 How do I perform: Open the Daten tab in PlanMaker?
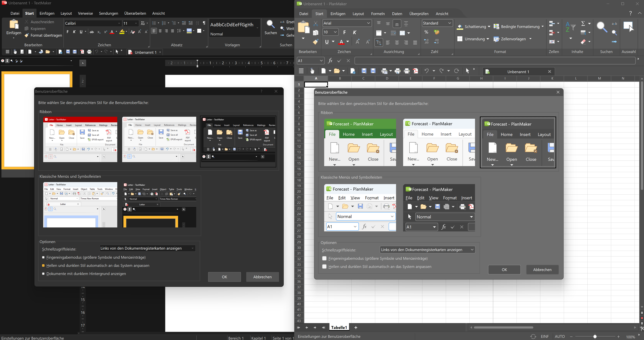tap(397, 14)
